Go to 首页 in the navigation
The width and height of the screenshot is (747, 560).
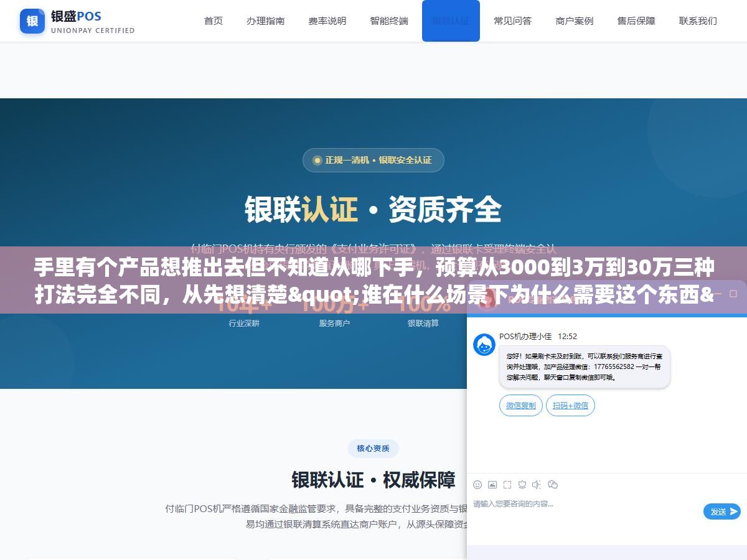tap(214, 21)
